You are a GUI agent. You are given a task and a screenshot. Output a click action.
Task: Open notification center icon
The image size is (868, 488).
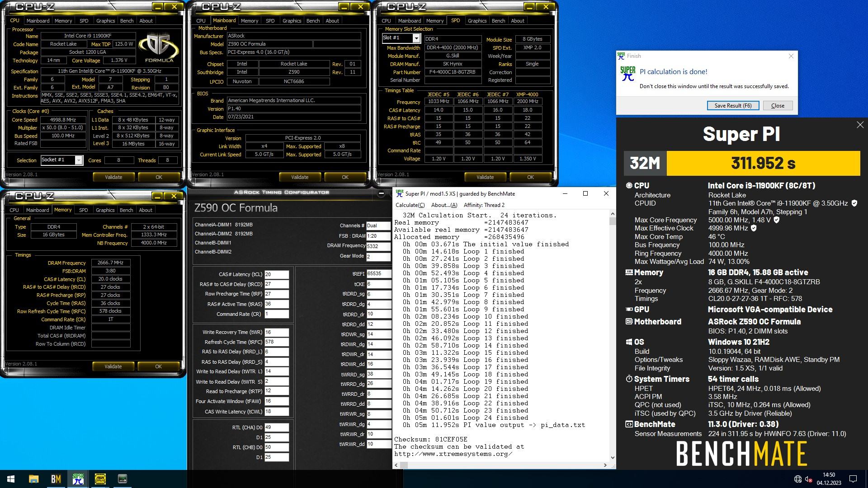[853, 479]
